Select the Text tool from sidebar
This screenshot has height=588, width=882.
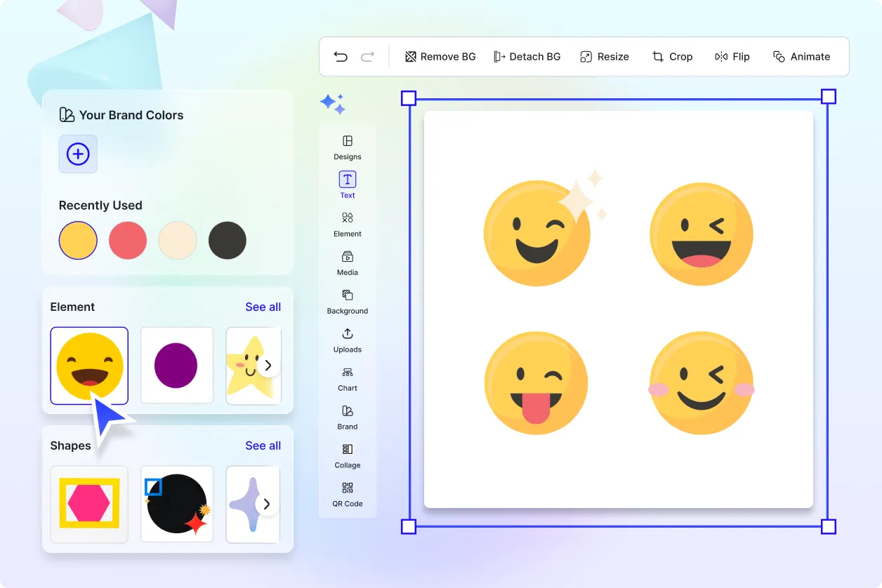click(x=347, y=185)
